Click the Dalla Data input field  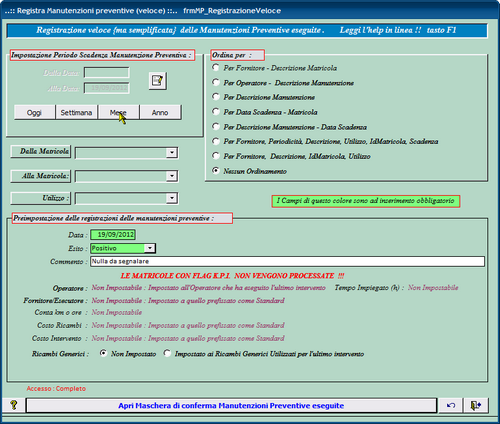(x=107, y=72)
